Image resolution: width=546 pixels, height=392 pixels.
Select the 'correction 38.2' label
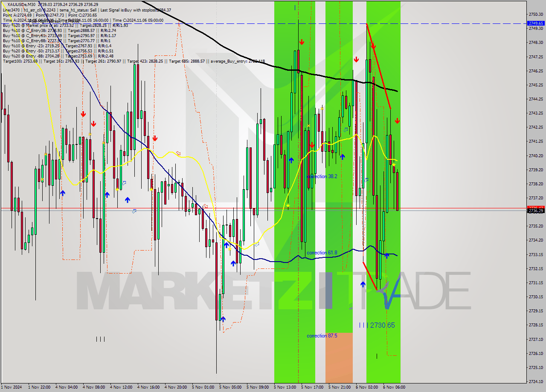323,176
